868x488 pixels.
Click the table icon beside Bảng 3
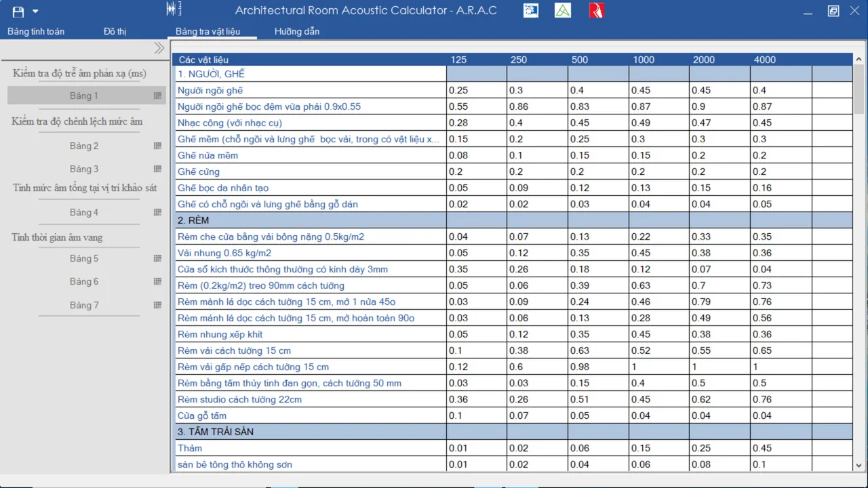click(157, 169)
